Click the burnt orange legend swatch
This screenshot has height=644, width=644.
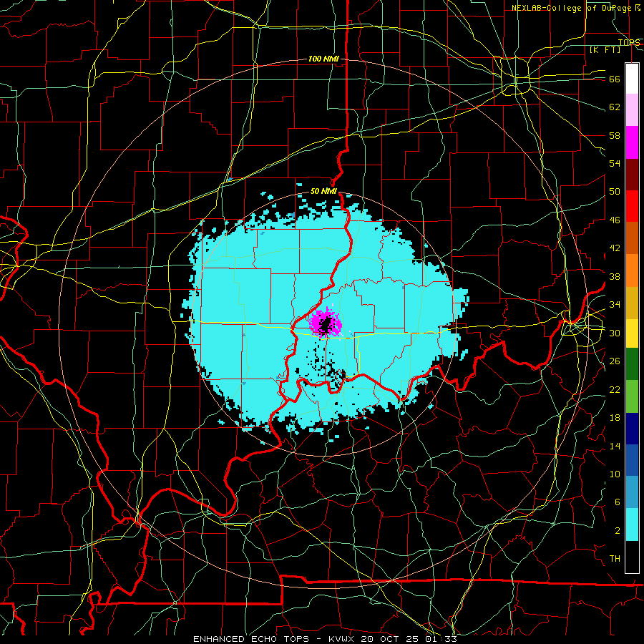(x=632, y=238)
